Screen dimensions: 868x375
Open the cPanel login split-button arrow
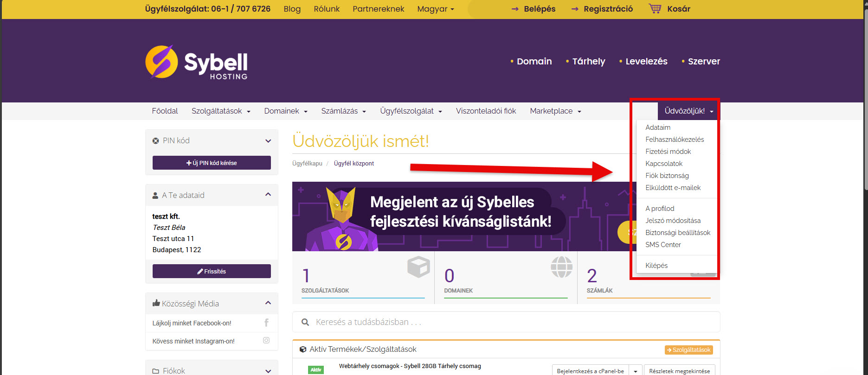tap(635, 371)
